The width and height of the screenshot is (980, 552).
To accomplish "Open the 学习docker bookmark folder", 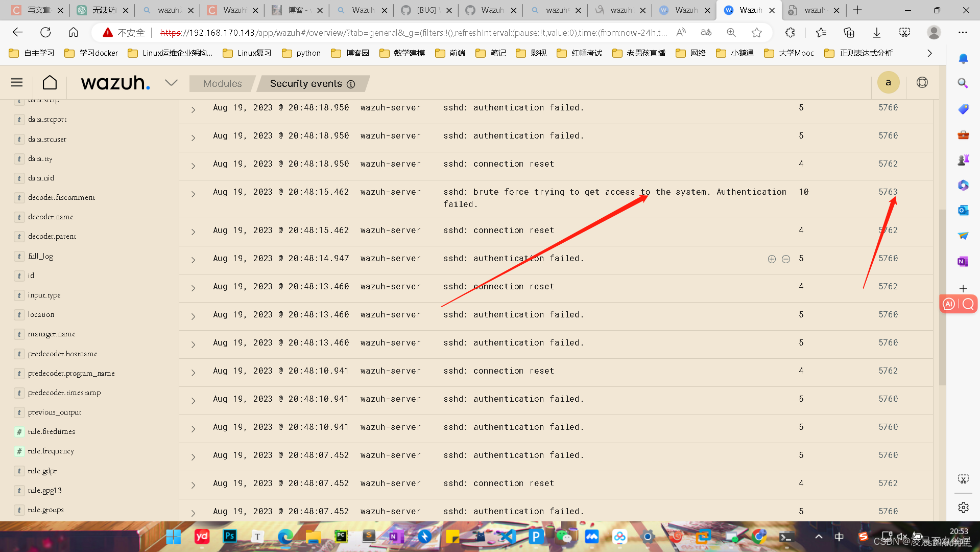I will point(91,53).
